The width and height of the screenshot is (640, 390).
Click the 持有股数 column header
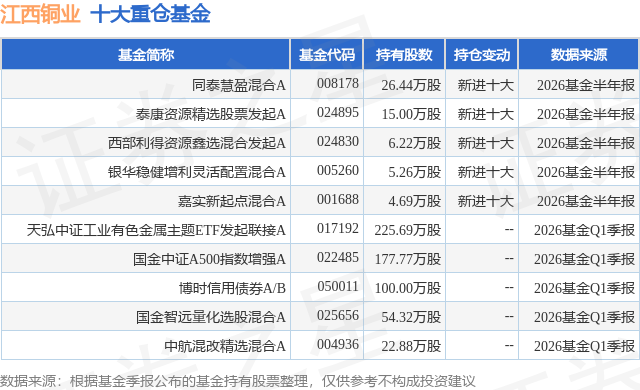pyautogui.click(x=404, y=55)
